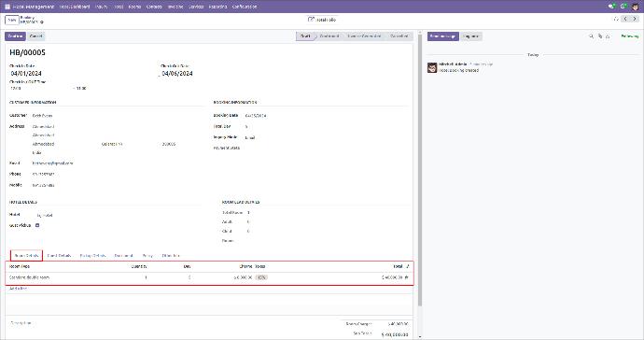
Task: Switch to the Pickup Details tab
Action: click(x=92, y=256)
